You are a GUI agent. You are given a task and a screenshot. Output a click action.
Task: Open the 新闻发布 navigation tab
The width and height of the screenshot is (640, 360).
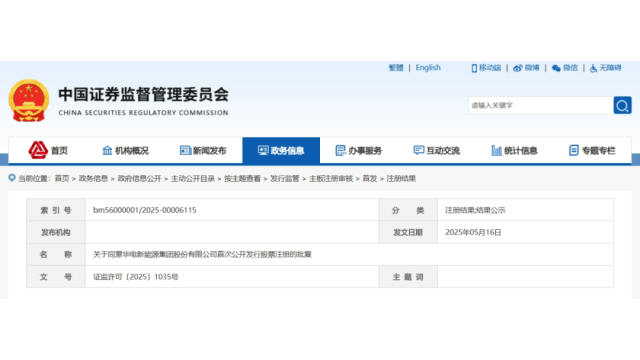tap(203, 151)
